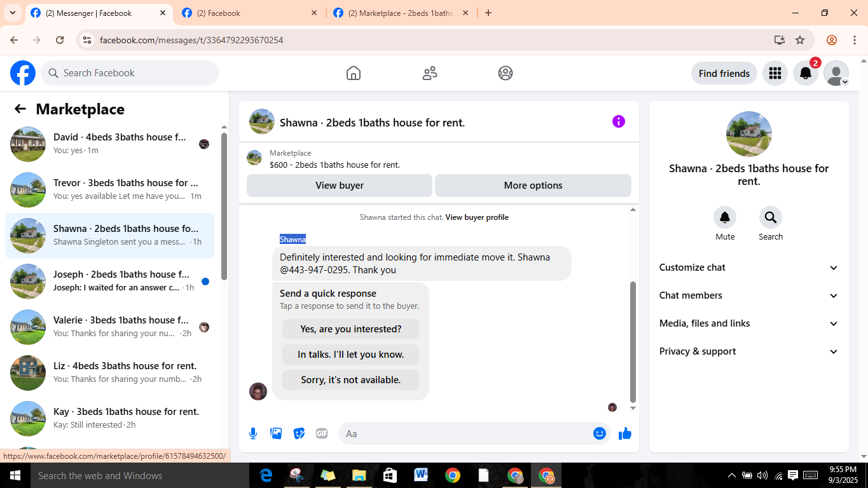View site information icon in address bar
Image resolution: width=868 pixels, height=488 pixels.
[88, 40]
